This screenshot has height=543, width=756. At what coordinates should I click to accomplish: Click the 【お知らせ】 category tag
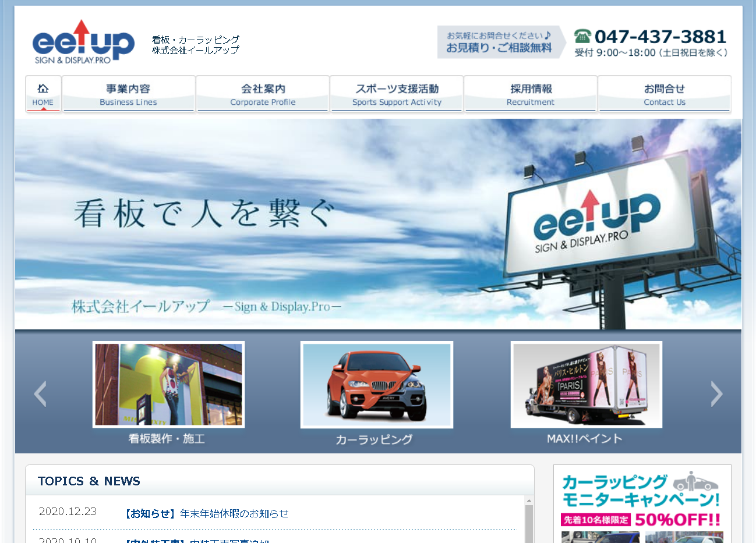[x=150, y=513]
